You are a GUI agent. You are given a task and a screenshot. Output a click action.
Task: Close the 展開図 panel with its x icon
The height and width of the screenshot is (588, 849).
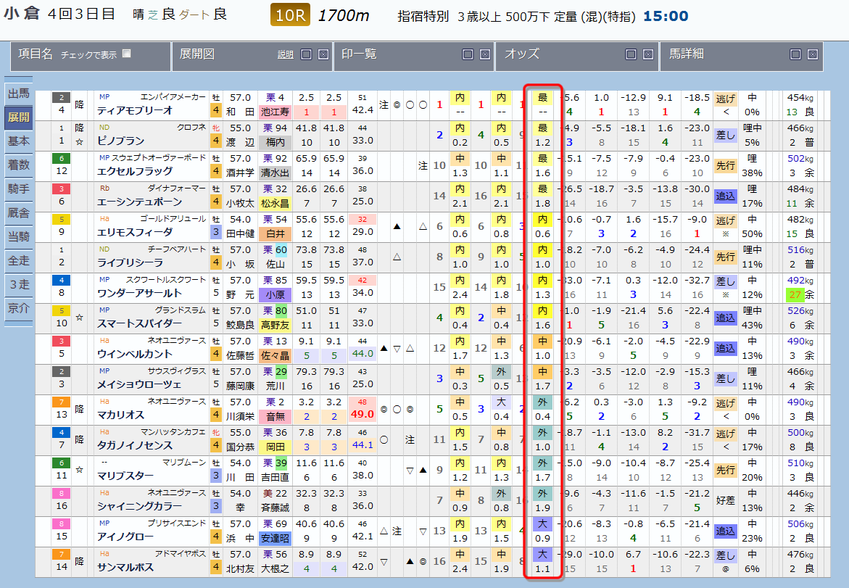[x=323, y=54]
